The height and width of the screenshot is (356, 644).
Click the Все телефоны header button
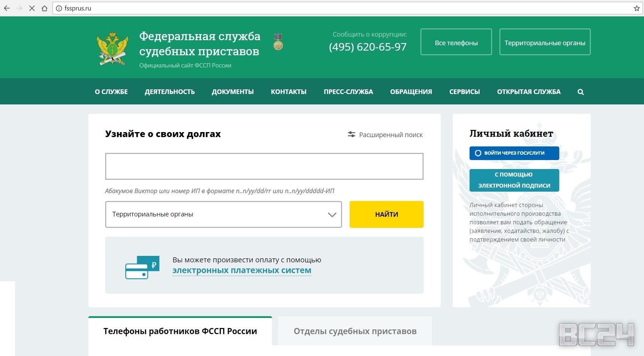point(456,42)
